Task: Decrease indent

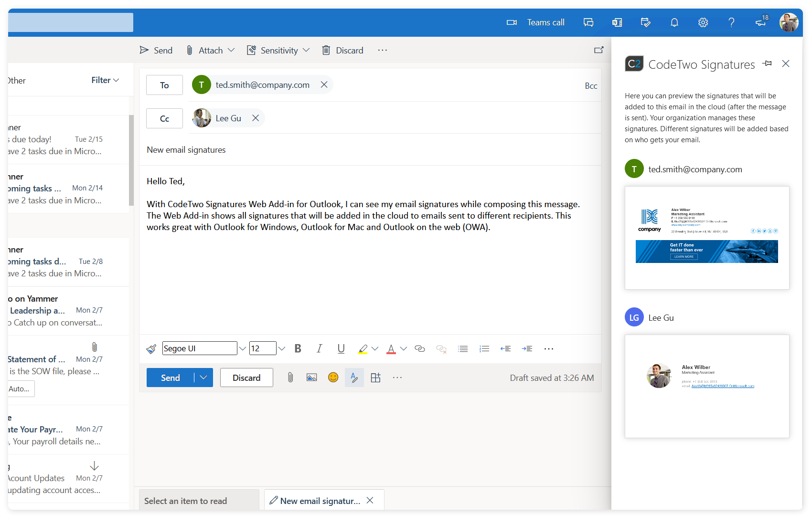Action: 505,349
